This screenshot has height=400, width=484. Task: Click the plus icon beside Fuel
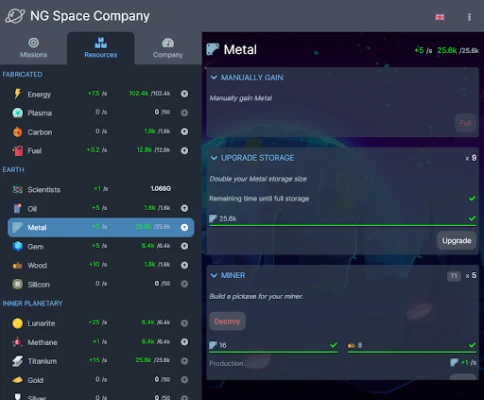pos(184,151)
